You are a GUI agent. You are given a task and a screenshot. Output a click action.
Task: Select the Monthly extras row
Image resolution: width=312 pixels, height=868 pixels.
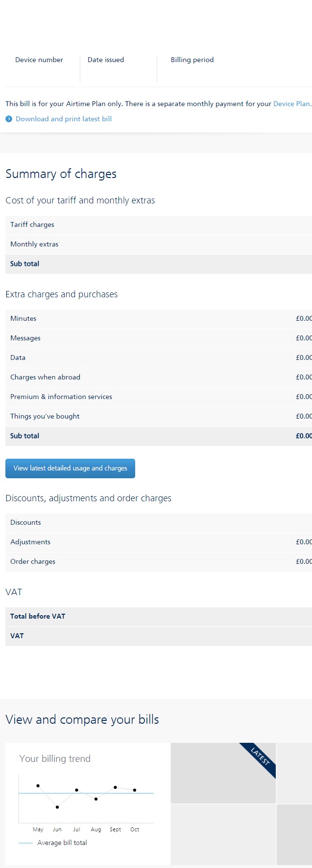pyautogui.click(x=159, y=245)
